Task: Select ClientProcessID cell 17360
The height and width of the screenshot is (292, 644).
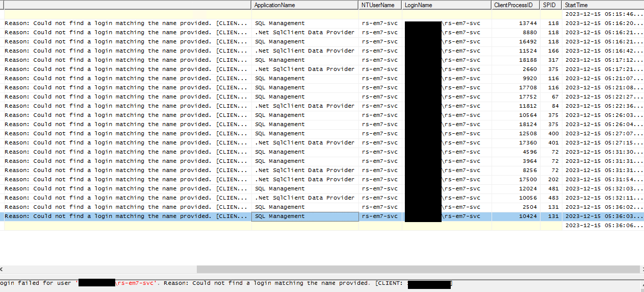Action: click(516, 142)
